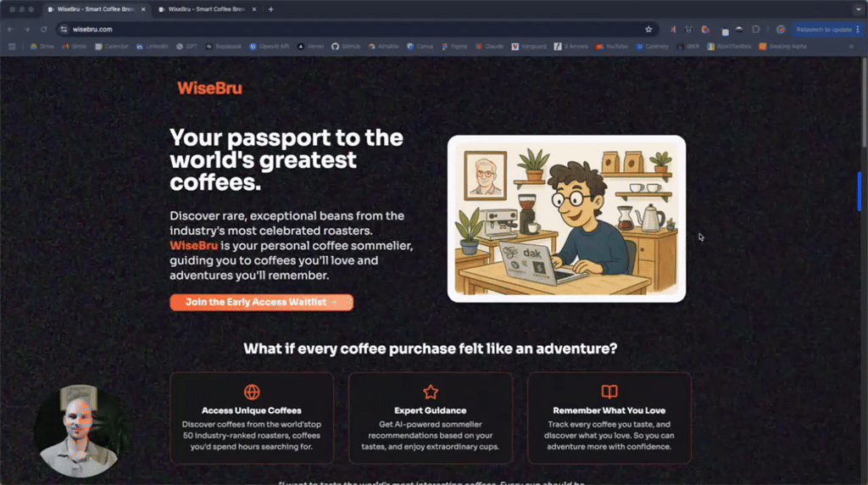Image resolution: width=868 pixels, height=485 pixels.
Task: Open the apps grid in bookmarks bar
Action: [12, 47]
